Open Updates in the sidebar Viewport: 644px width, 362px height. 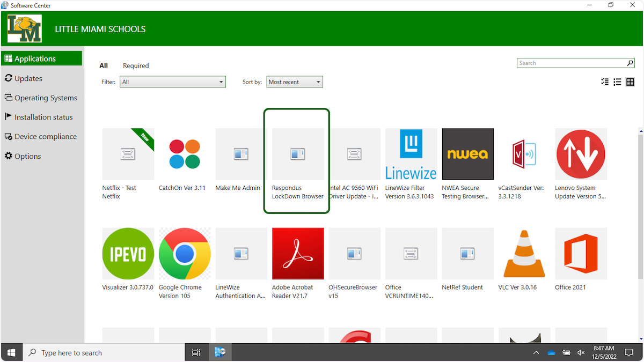pyautogui.click(x=42, y=78)
